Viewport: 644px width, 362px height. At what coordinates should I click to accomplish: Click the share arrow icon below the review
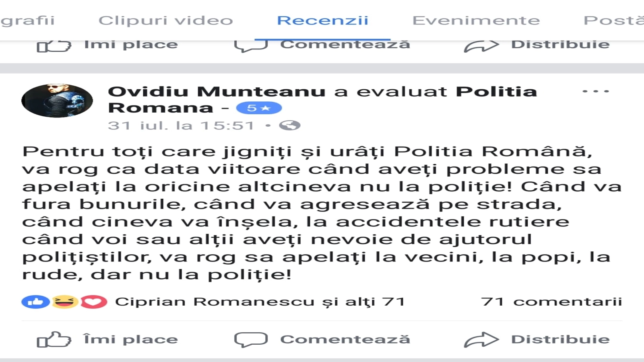coord(481,339)
